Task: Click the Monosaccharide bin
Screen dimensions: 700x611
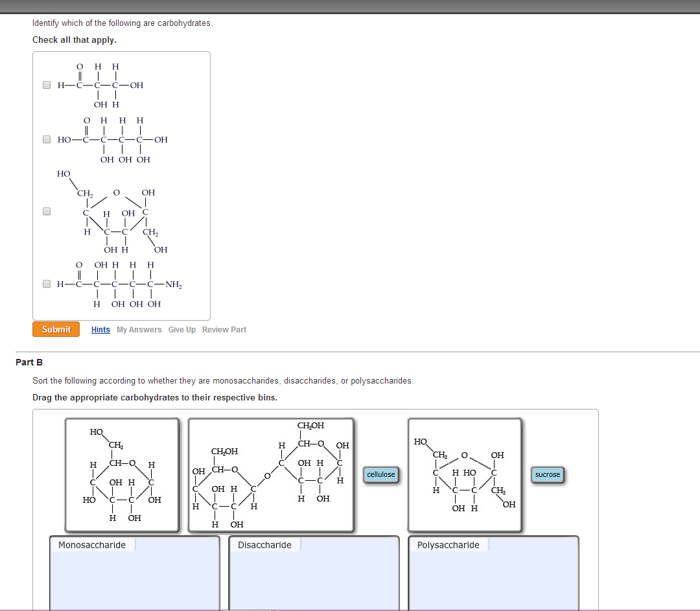Action: [x=134, y=573]
